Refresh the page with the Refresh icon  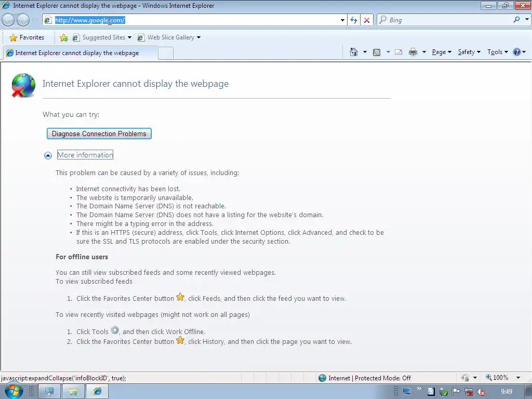point(353,20)
